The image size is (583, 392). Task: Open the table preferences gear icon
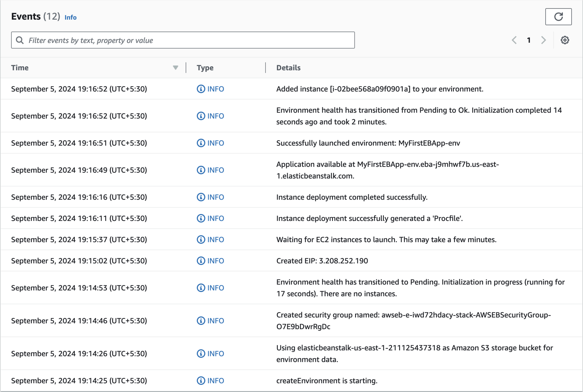(x=564, y=40)
